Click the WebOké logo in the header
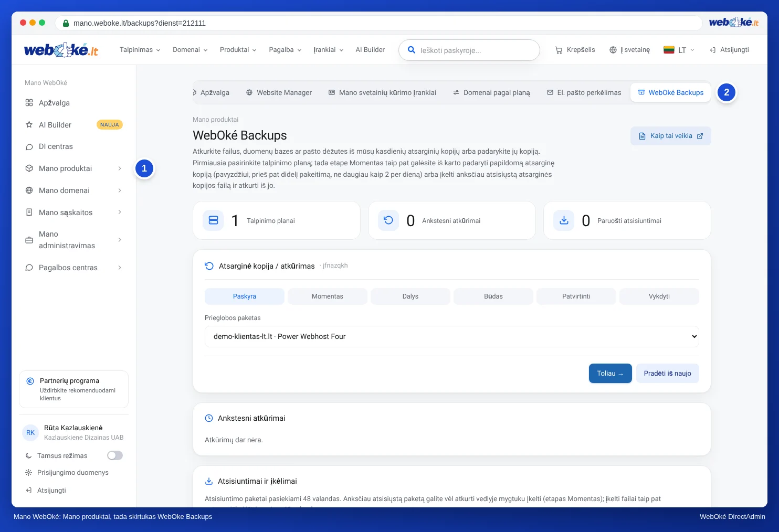The height and width of the screenshot is (532, 779). point(61,50)
